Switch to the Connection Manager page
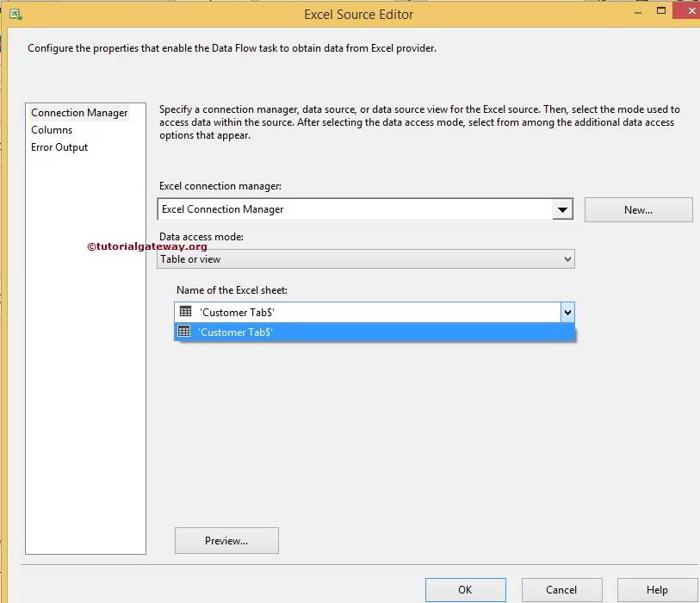The image size is (700, 603). pyautogui.click(x=79, y=113)
